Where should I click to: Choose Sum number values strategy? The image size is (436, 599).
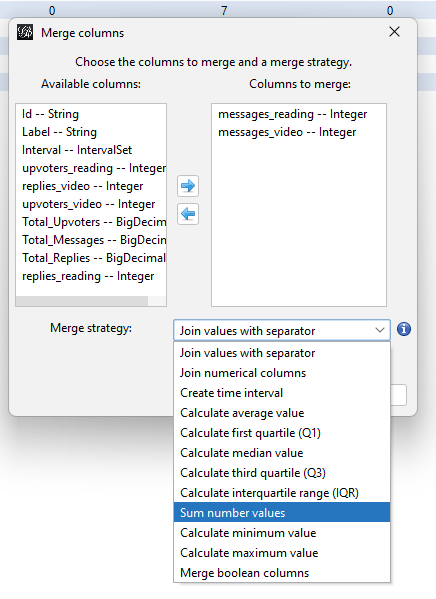click(x=282, y=512)
